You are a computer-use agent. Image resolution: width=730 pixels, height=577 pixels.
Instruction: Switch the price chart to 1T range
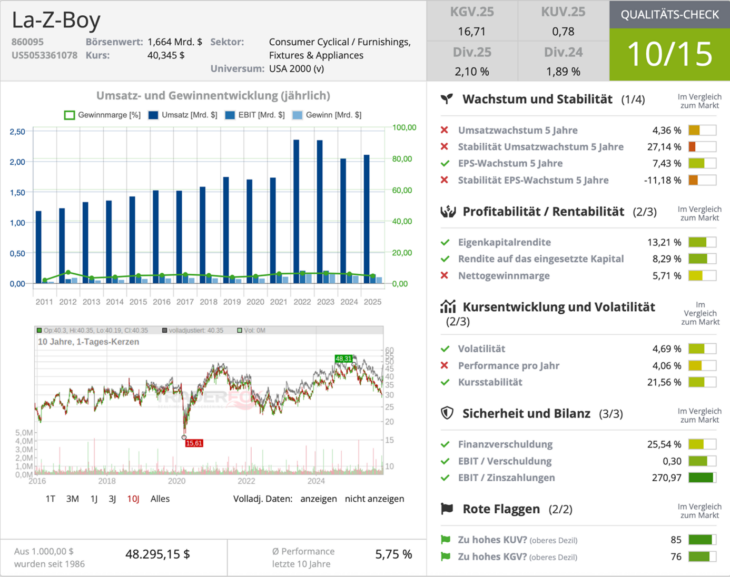pos(50,498)
